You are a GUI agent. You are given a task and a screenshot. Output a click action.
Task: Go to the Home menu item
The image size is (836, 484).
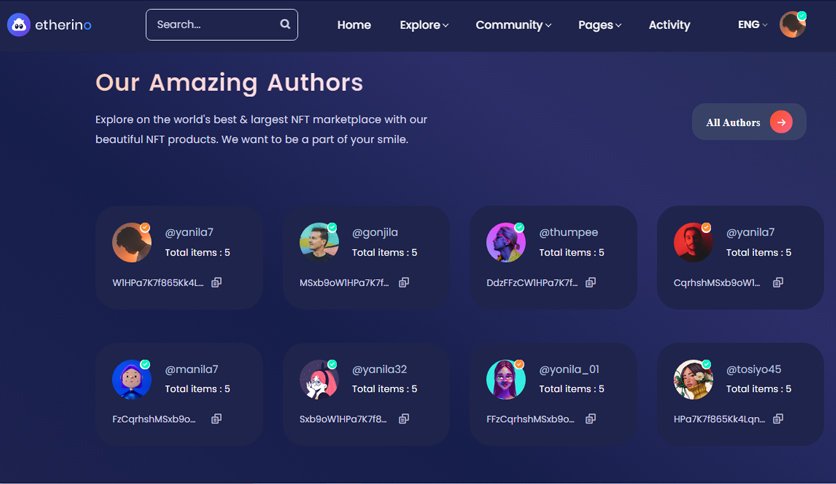coord(354,25)
